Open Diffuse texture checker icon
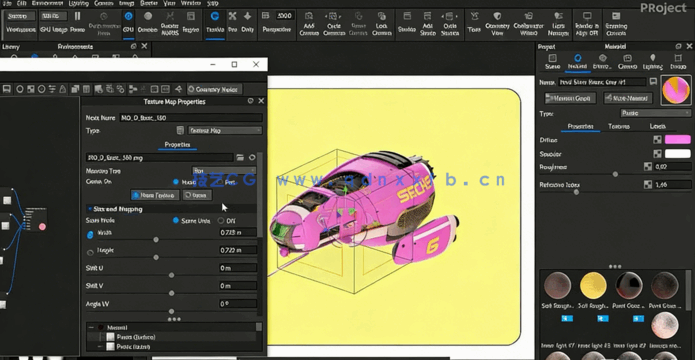This screenshot has width=695, height=360. point(657,140)
